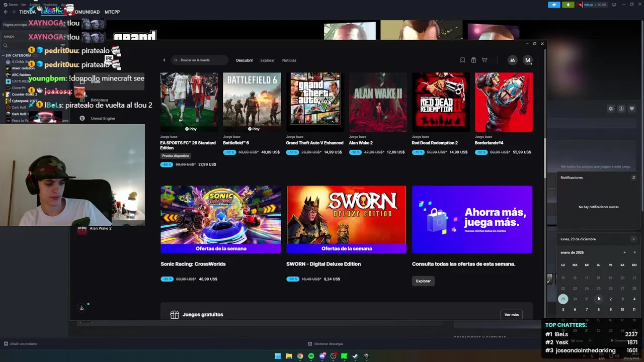Open Grand Theft Auto V Enhanced cover
The height and width of the screenshot is (362, 644).
coord(315,103)
